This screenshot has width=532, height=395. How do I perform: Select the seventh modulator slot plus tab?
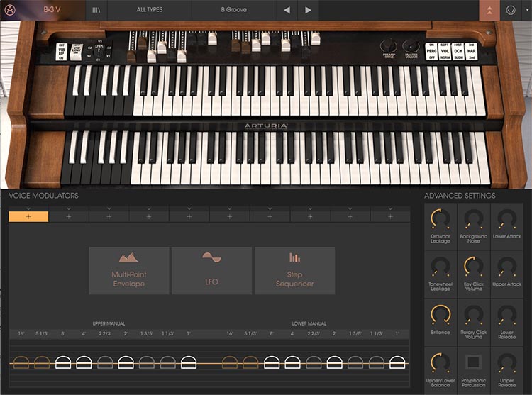[270, 217]
